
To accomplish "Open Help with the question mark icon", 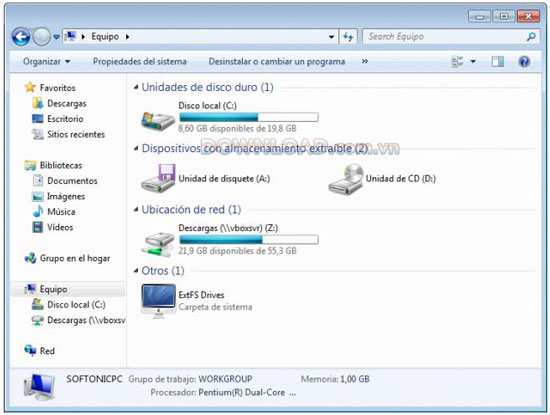I will point(524,62).
